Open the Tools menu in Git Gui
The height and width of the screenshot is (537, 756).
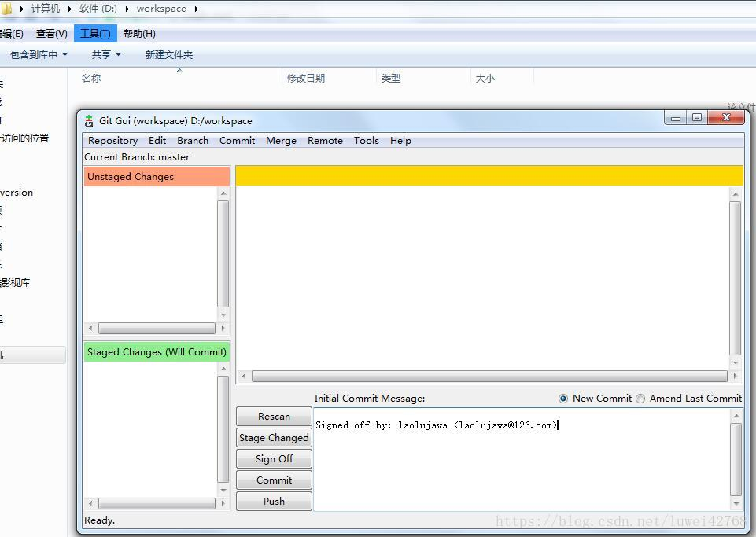tap(366, 140)
